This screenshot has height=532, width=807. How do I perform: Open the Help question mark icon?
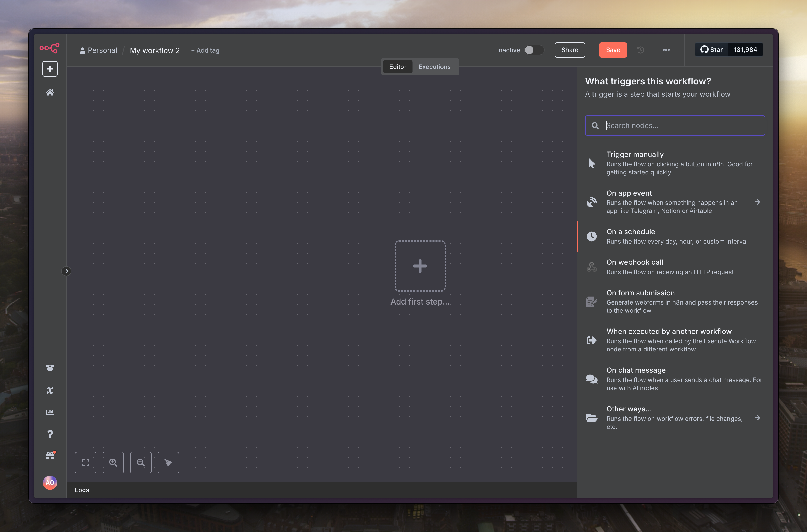click(50, 434)
